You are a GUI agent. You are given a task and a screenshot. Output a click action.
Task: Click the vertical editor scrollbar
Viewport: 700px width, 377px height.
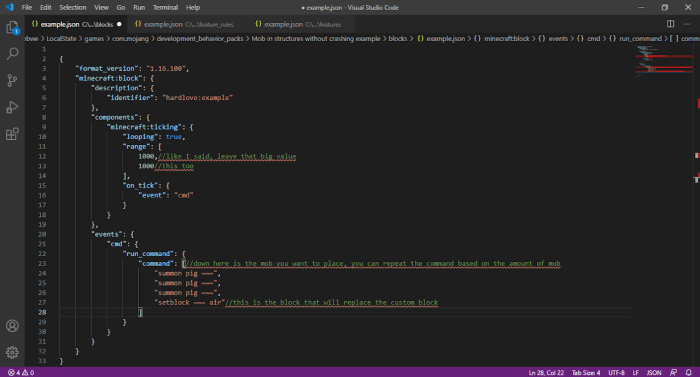coord(696,205)
